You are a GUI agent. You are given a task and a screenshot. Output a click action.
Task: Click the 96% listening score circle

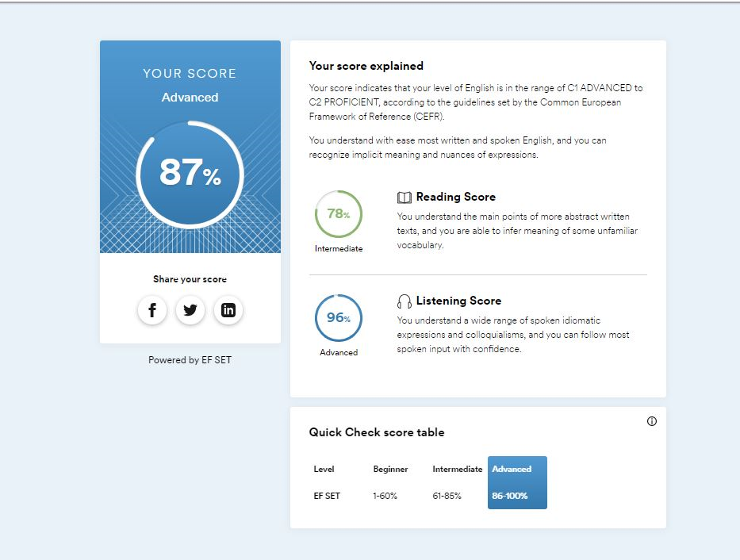click(339, 318)
